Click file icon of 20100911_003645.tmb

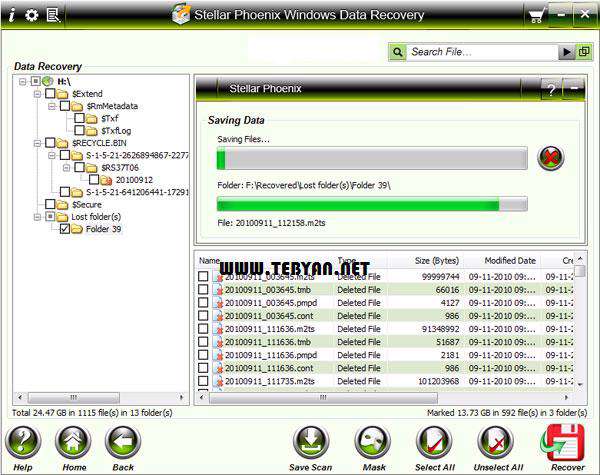(x=218, y=290)
